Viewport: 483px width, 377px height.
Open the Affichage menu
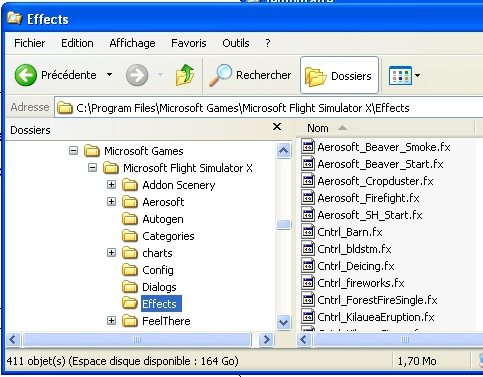click(132, 43)
